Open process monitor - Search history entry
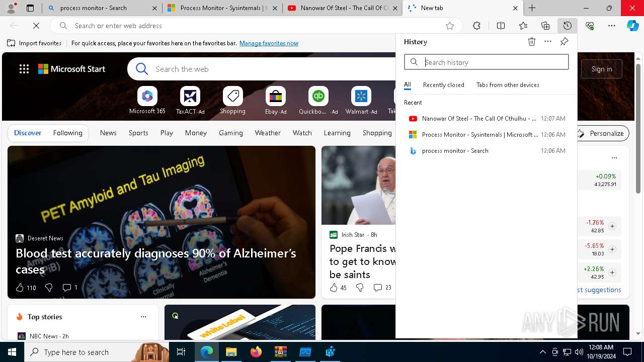Image resolution: width=644 pixels, height=362 pixels. [487, 151]
